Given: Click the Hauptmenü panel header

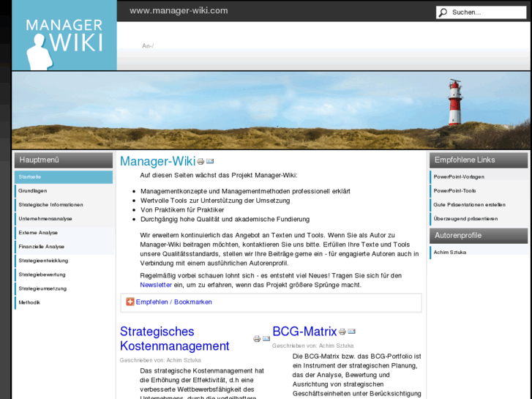Looking at the screenshot, I should (64, 160).
